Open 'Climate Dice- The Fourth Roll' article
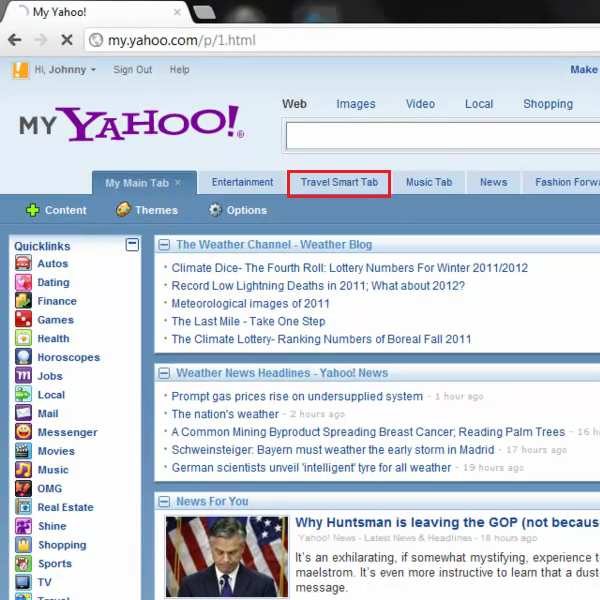600x600 pixels. pyautogui.click(x=349, y=268)
